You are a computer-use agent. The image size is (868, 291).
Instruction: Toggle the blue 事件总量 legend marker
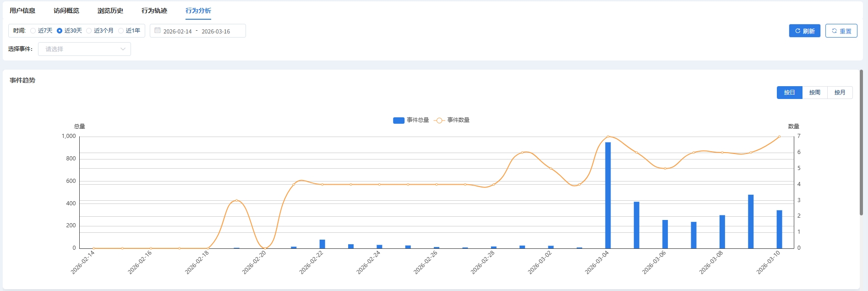(x=399, y=120)
